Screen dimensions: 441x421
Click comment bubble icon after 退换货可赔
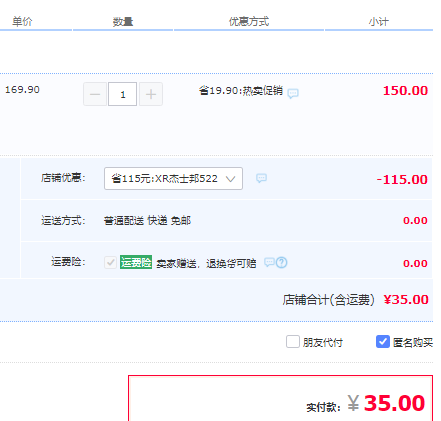click(269, 262)
